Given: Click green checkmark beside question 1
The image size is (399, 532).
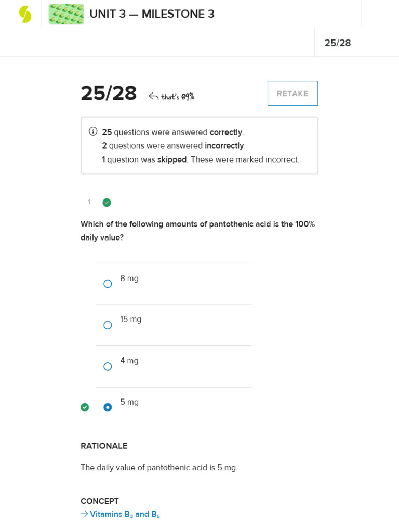Looking at the screenshot, I should [107, 203].
